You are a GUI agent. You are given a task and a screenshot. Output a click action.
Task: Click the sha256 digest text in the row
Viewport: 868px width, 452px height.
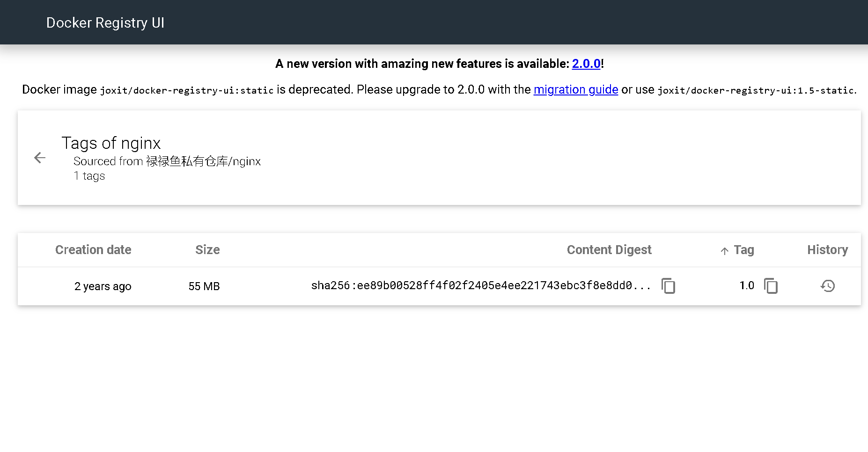481,285
